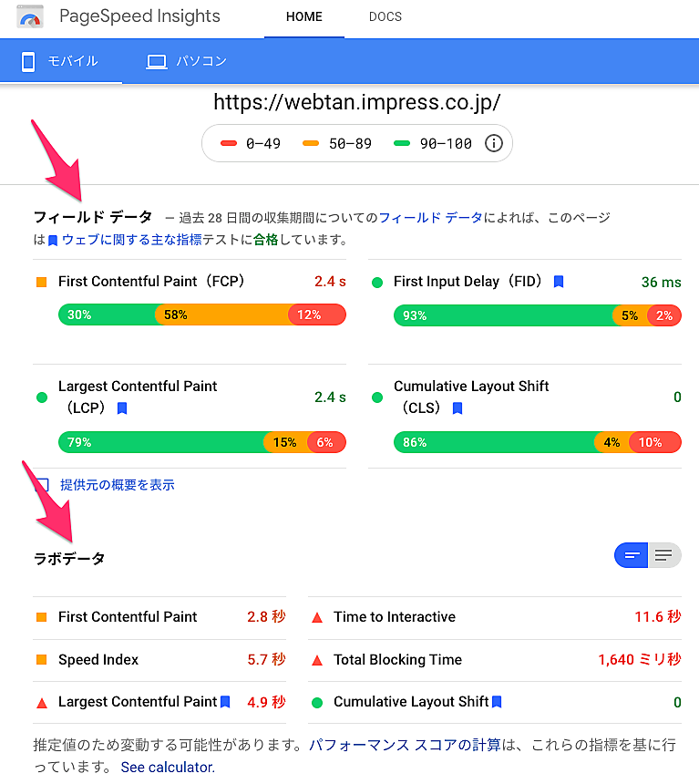This screenshot has height=784, width=699.
Task: Click the mobile phone icon
Action: [x=28, y=61]
